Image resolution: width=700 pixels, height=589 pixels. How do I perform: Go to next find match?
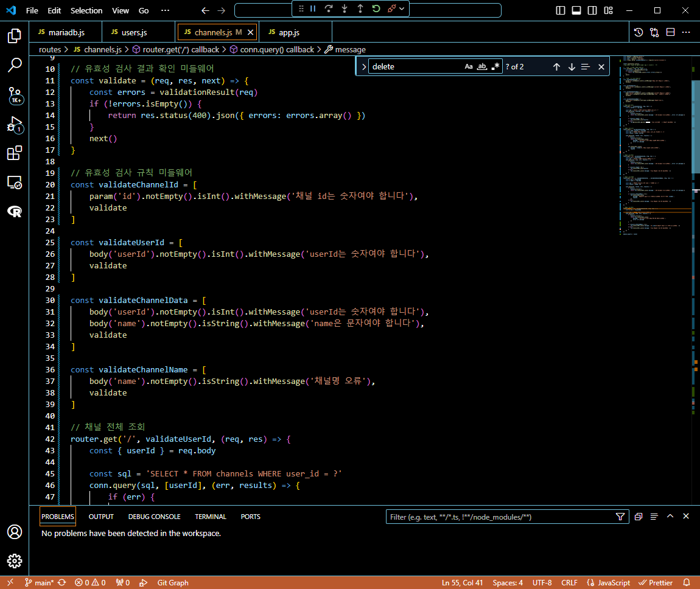(572, 66)
